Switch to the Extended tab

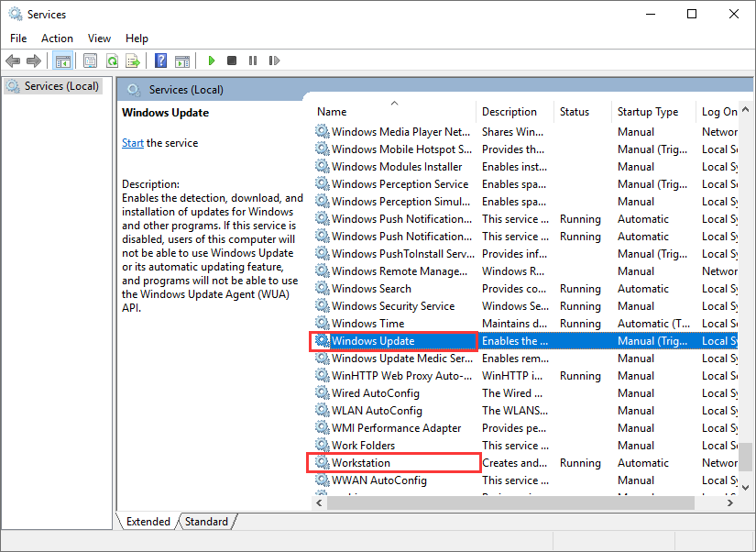148,522
